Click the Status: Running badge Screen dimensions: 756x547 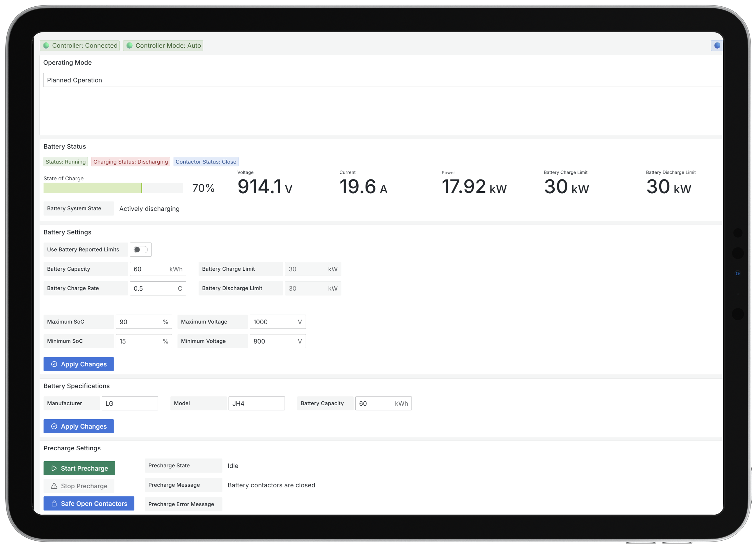pos(65,162)
